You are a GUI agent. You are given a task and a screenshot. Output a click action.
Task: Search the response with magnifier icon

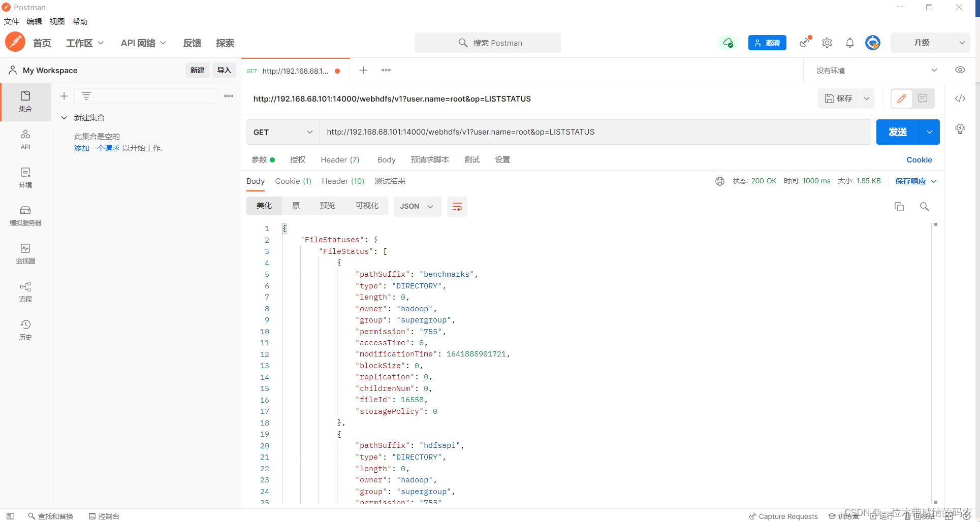point(924,207)
